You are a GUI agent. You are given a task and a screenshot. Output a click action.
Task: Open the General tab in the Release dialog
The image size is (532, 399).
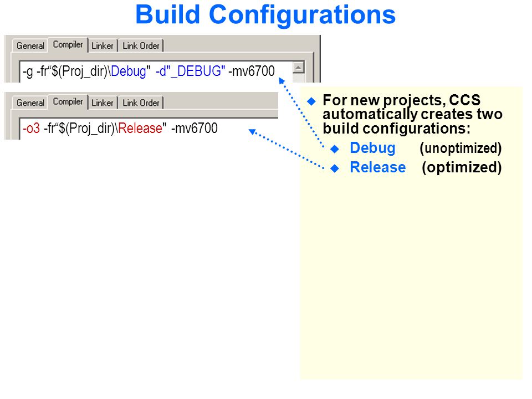(x=30, y=103)
